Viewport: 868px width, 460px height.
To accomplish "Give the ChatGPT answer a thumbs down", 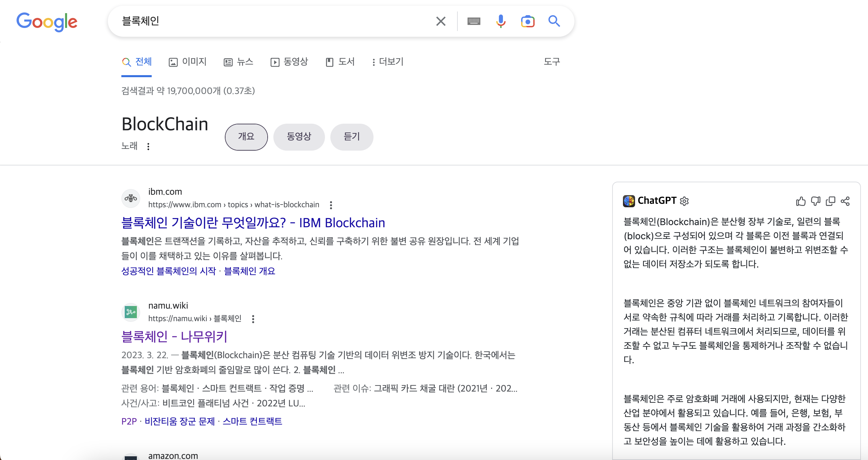I will pyautogui.click(x=815, y=201).
